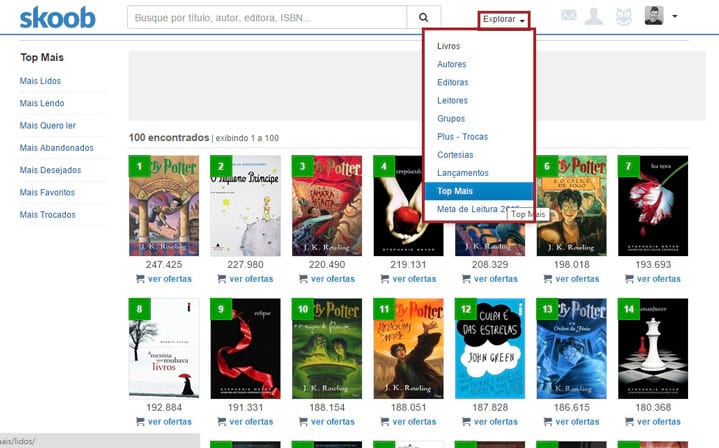Screen dimensions: 719x448
Task: Open Mais Desejados in the sidebar
Action: click(x=50, y=170)
